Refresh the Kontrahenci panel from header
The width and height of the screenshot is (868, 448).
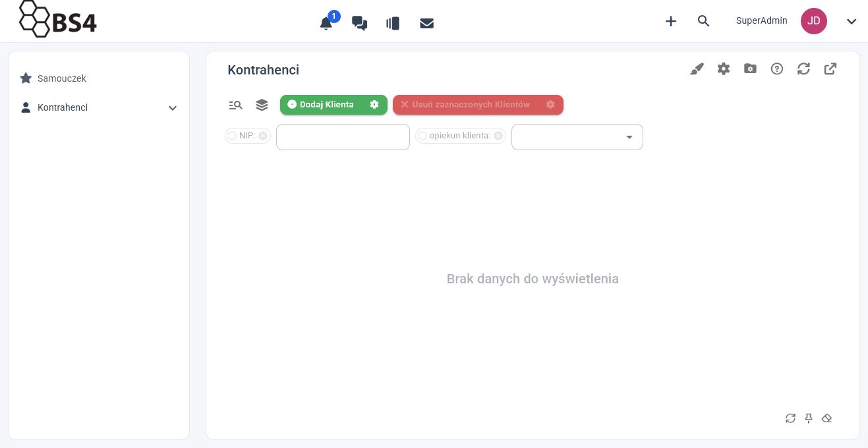(x=803, y=69)
